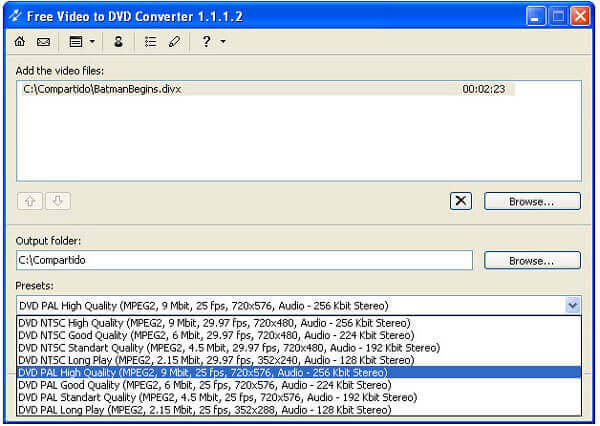Open the list options toolbar icon
Viewport: 600px width, 426px height.
[150, 41]
